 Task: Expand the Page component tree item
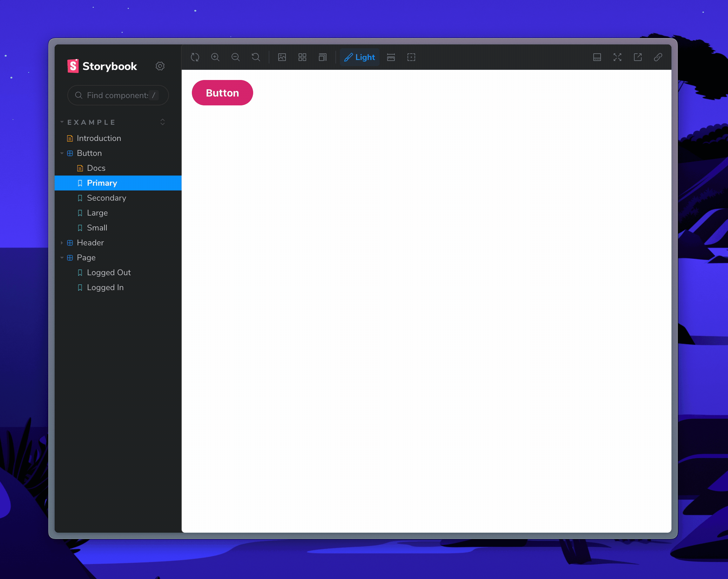pos(64,257)
